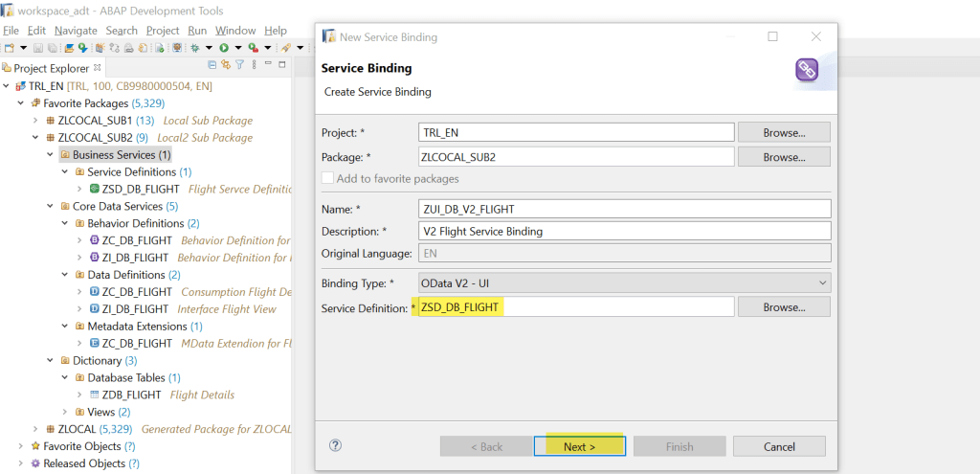Collapse the Business Services tree node
Image resolution: width=980 pixels, height=474 pixels.
(x=51, y=154)
